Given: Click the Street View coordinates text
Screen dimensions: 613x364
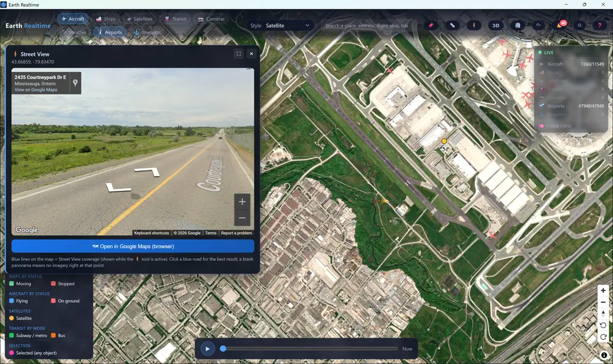Looking at the screenshot, I should (33, 62).
